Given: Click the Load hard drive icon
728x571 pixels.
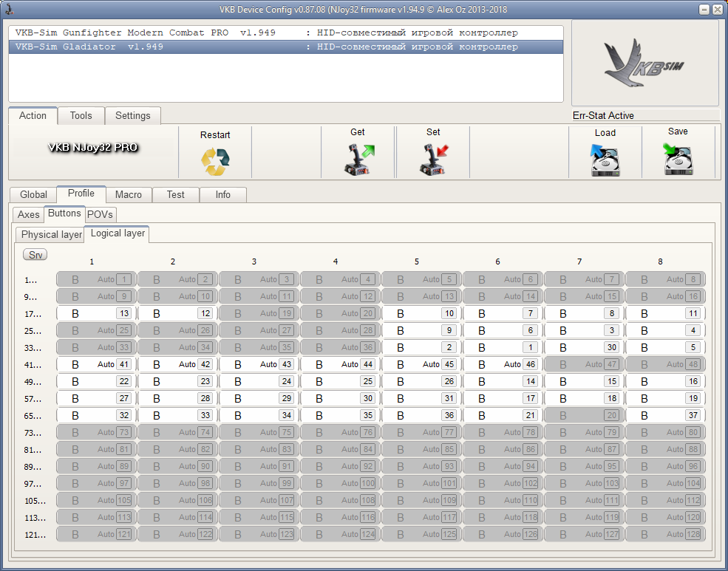Looking at the screenshot, I should pos(605,161).
